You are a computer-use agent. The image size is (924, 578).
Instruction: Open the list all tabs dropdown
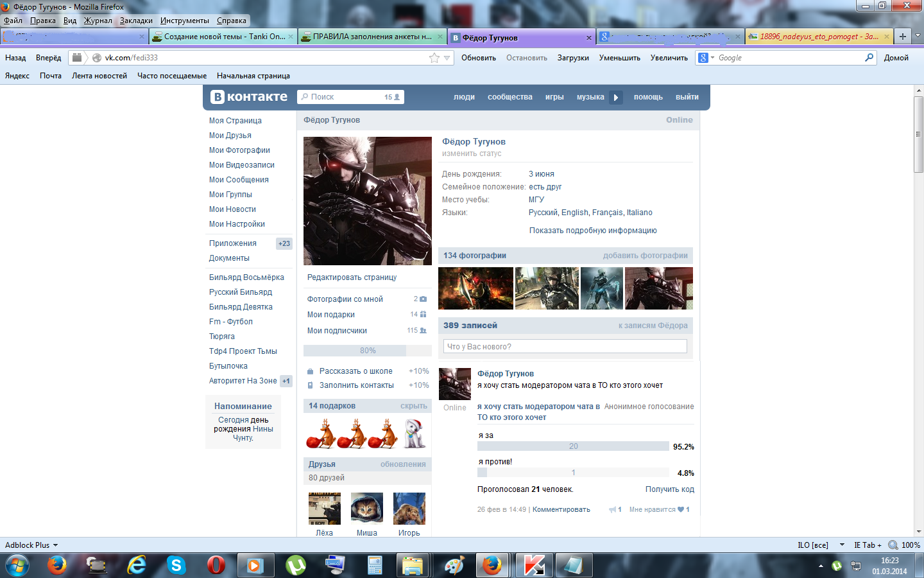tap(918, 36)
